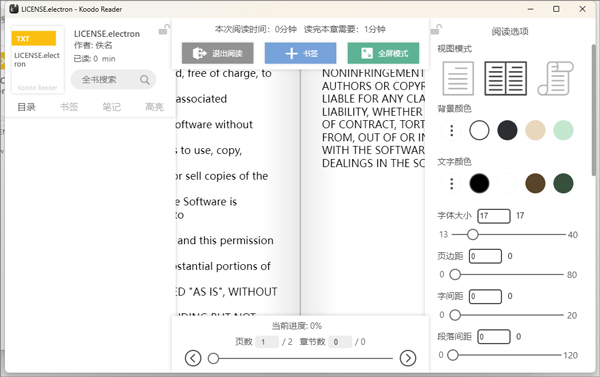Choose dark green text color
600x377 pixels.
click(563, 183)
